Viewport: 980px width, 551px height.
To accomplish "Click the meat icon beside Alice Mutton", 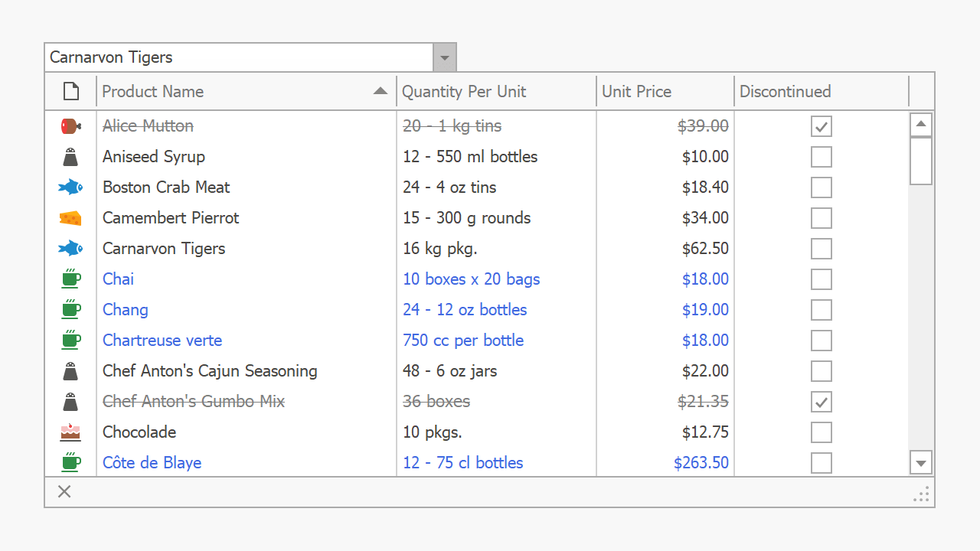I will click(70, 126).
